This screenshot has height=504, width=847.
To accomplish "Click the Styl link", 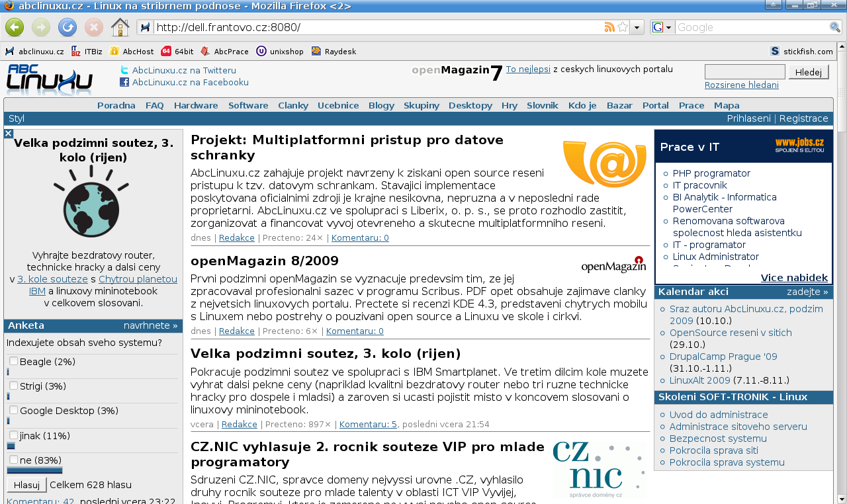I will pyautogui.click(x=17, y=118).
